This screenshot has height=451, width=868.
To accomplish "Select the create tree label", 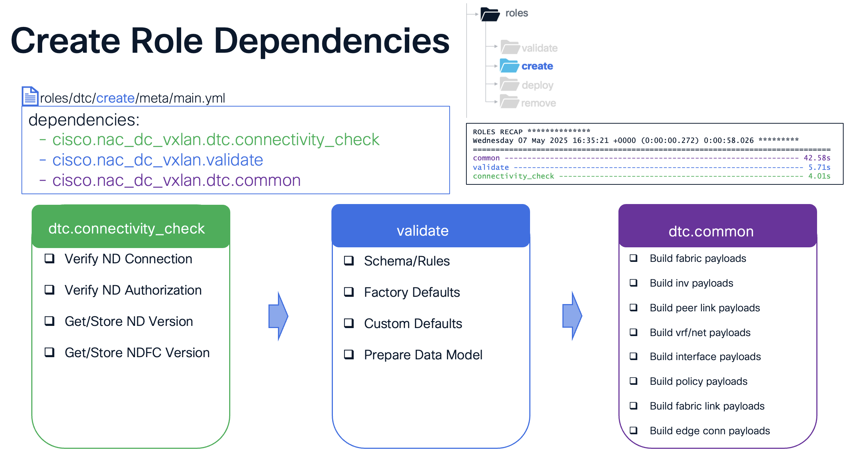I will pyautogui.click(x=537, y=66).
